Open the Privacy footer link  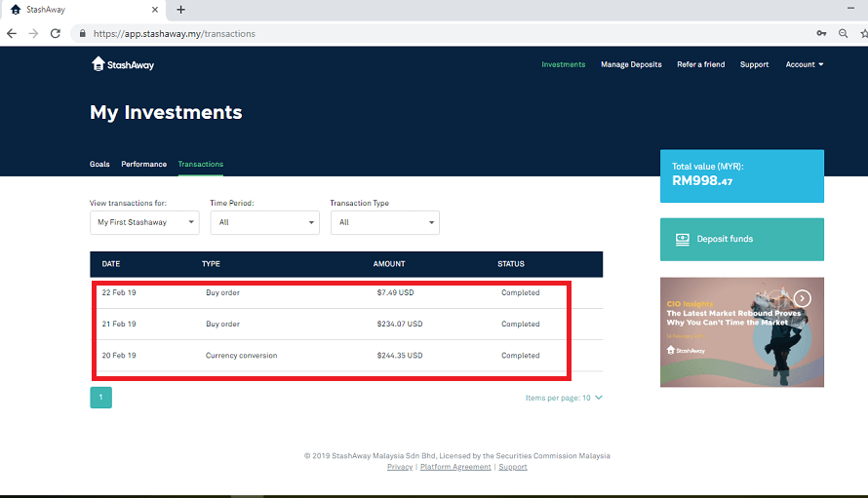pyautogui.click(x=400, y=467)
